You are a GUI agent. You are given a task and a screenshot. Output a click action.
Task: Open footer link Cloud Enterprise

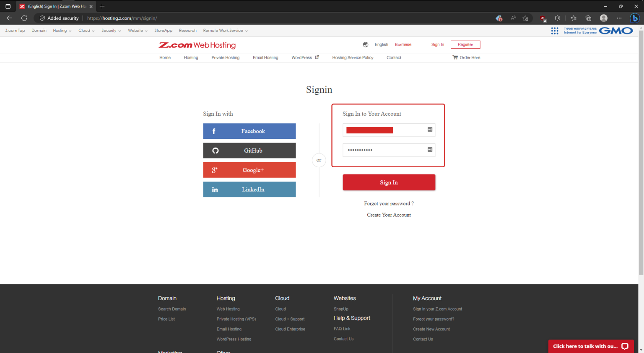[290, 329]
